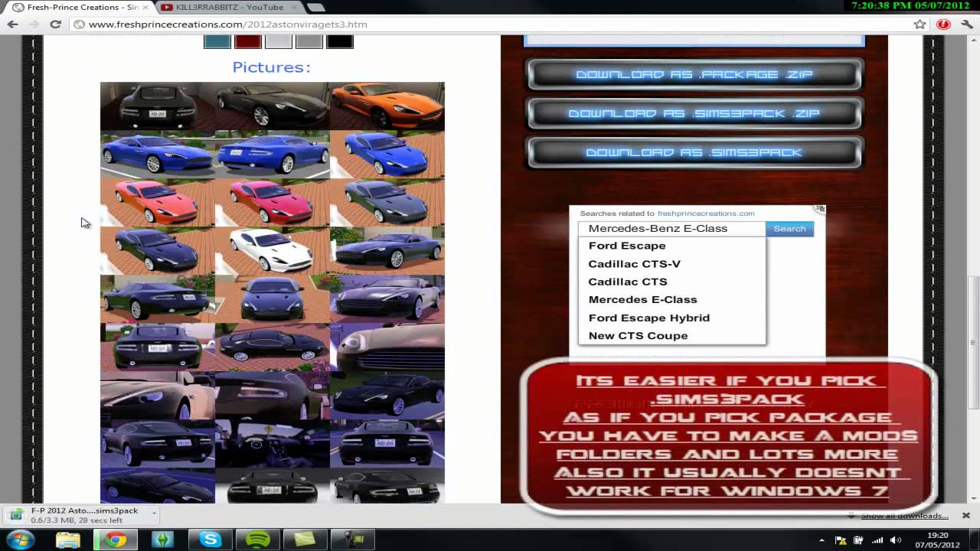Viewport: 980px width, 551px height.
Task: Click Download as .sims3pack button
Action: (x=694, y=152)
